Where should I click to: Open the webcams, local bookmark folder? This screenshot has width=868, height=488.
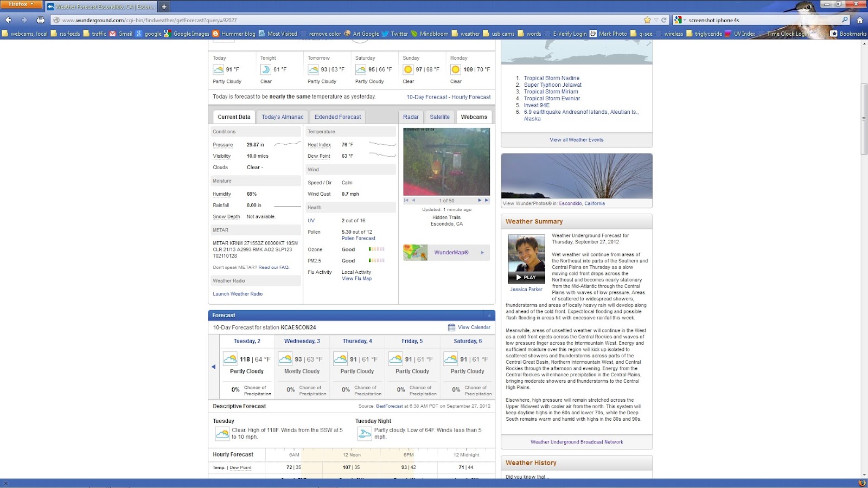[x=25, y=34]
